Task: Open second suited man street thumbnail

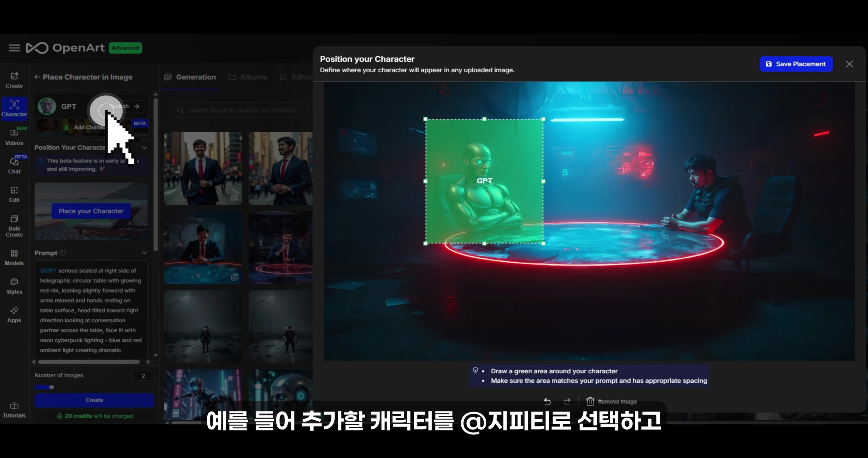Action: (x=281, y=168)
